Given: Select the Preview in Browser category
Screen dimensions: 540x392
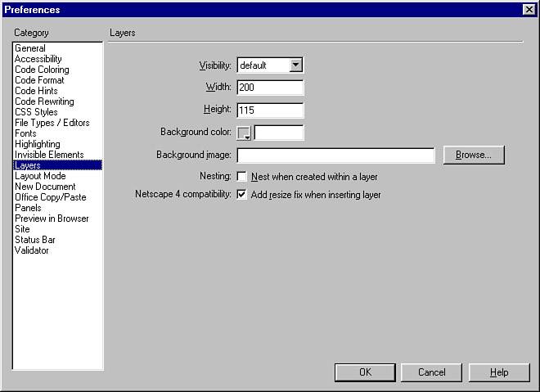Looking at the screenshot, I should pyautogui.click(x=52, y=219).
